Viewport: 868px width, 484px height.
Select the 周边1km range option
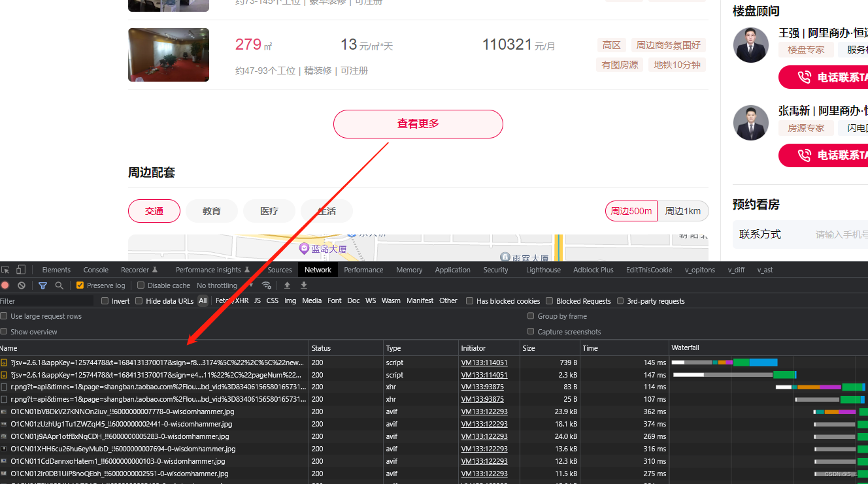pyautogui.click(x=682, y=210)
